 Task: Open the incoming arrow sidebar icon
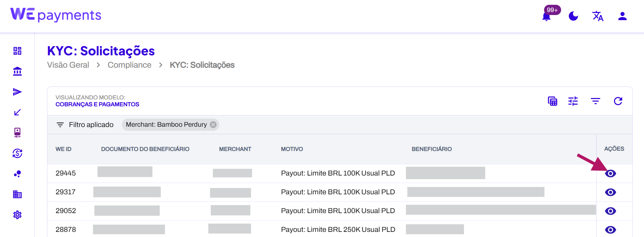tap(17, 112)
